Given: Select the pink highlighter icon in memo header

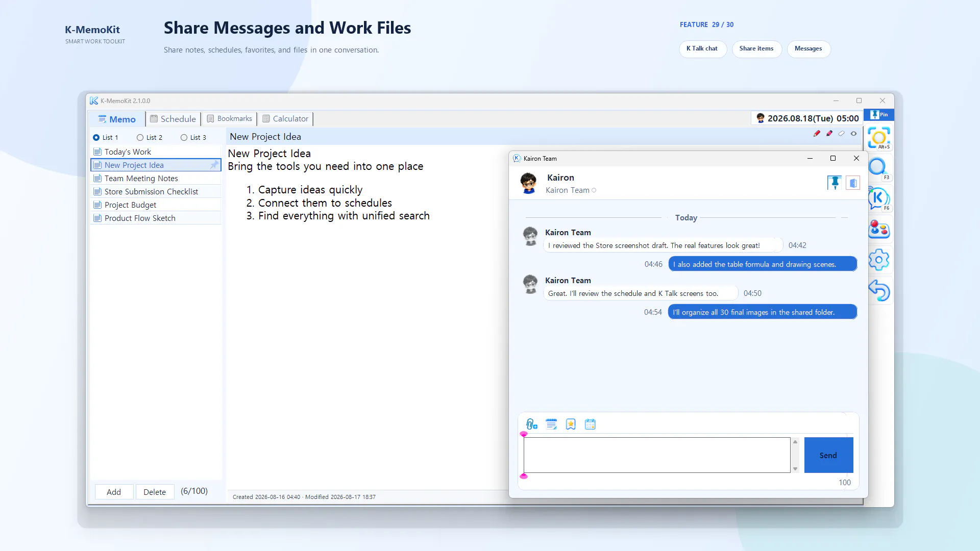Looking at the screenshot, I should [x=829, y=134].
